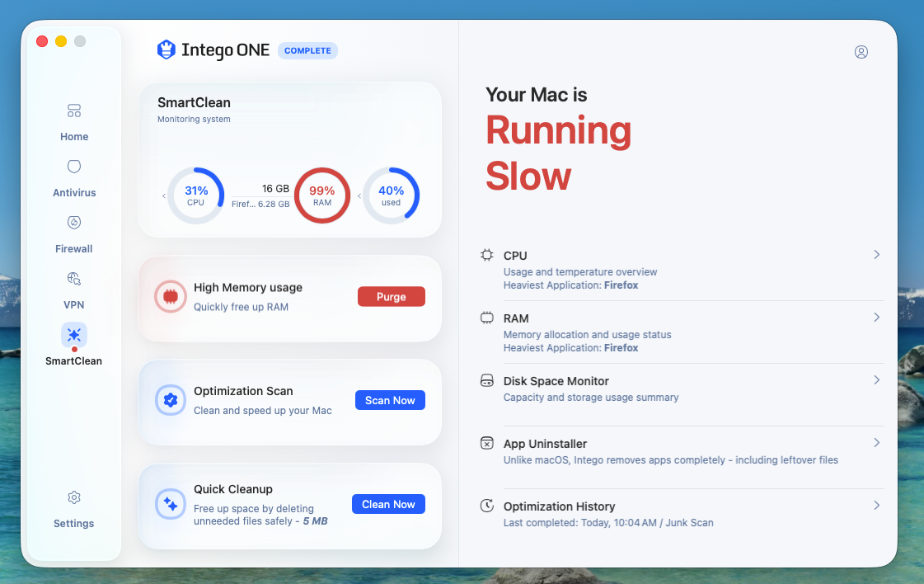Click the Optimization History title
The height and width of the screenshot is (584, 924).
pos(559,506)
